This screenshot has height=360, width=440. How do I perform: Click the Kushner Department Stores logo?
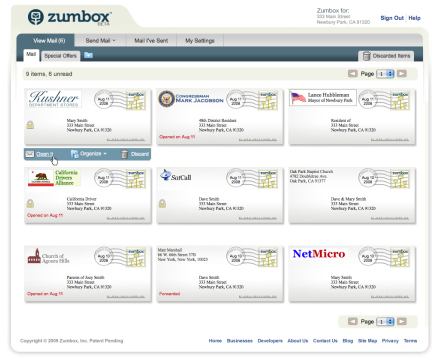click(x=54, y=99)
